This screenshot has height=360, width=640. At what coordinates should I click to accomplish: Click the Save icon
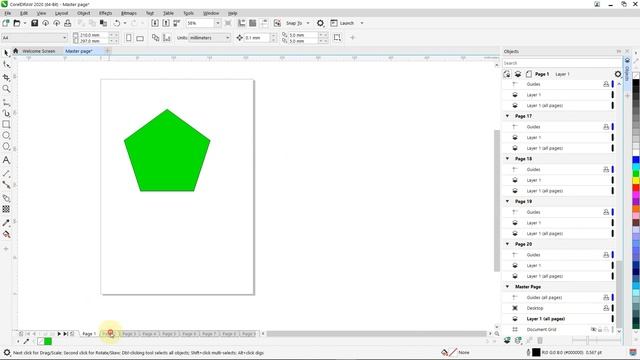[35, 23]
